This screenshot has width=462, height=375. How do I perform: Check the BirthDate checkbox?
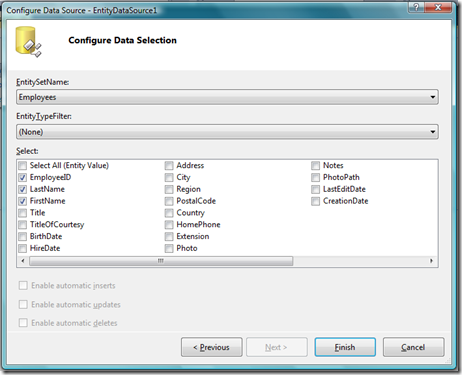pos(23,237)
